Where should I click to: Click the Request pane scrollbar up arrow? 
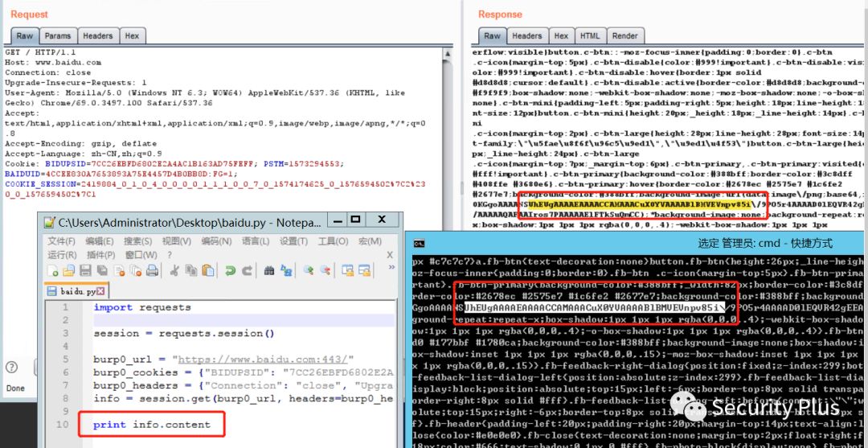(x=446, y=54)
